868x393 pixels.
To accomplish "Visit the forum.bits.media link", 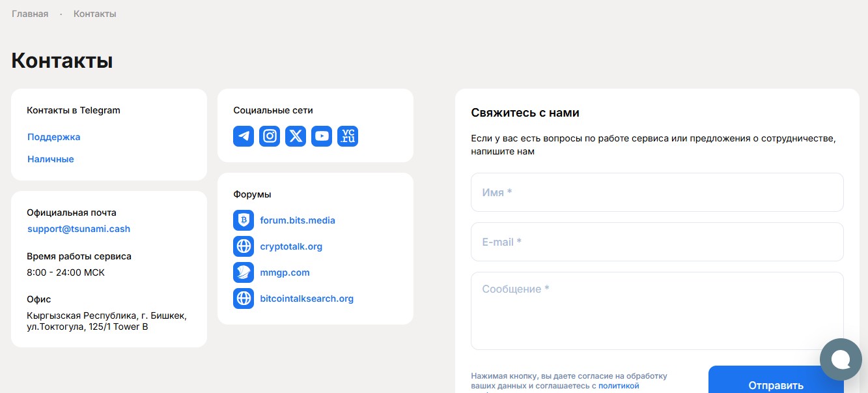I will pyautogui.click(x=298, y=220).
